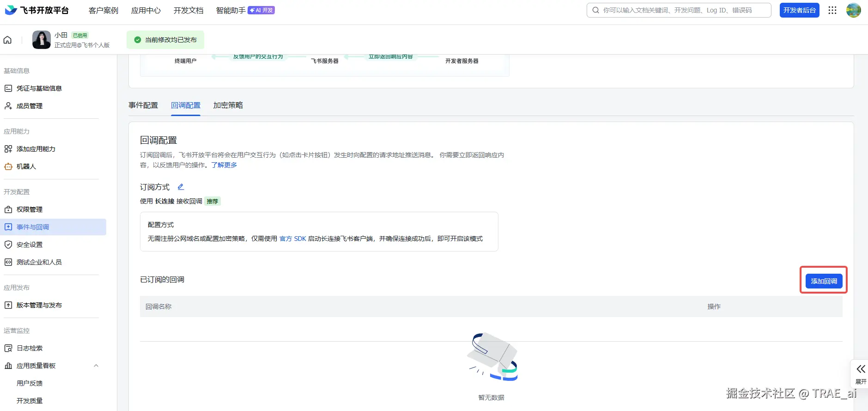The height and width of the screenshot is (411, 868).
Task: Click the 操作 column header
Action: 714,307
